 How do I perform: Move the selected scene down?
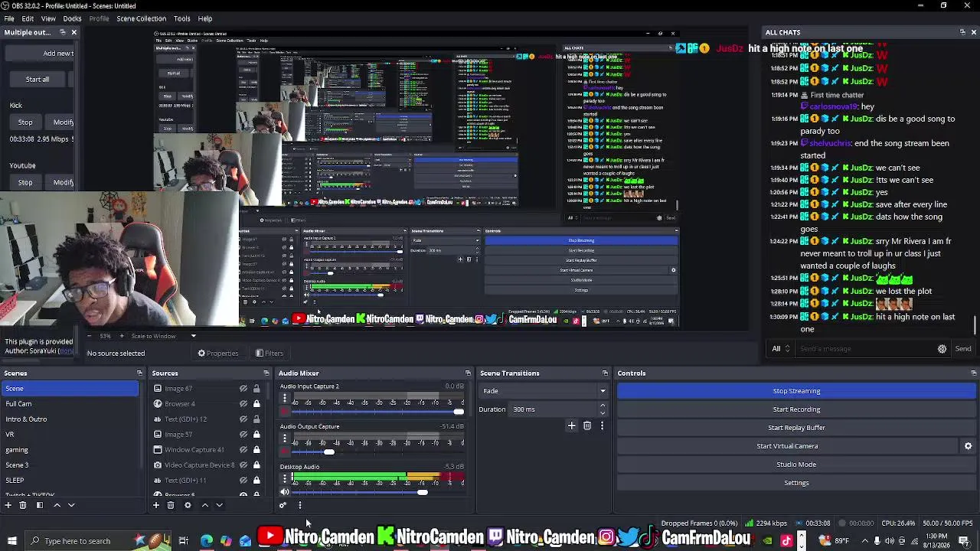click(71, 505)
